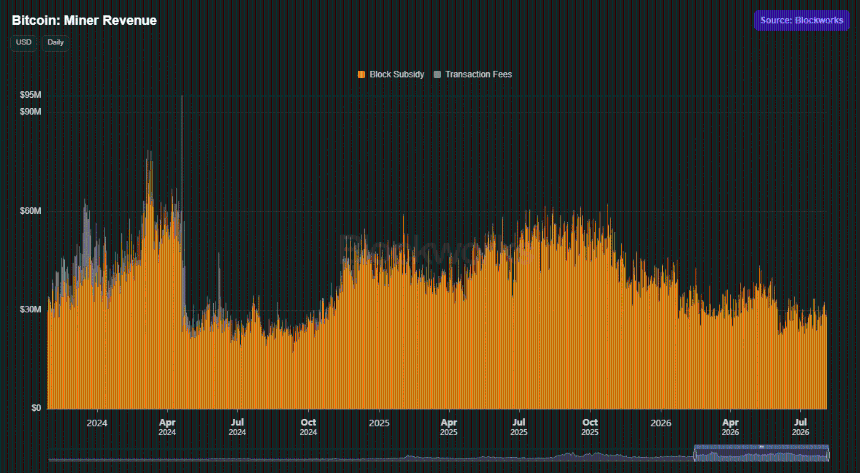860x473 pixels.
Task: Click the USD currency selector button
Action: coord(24,43)
